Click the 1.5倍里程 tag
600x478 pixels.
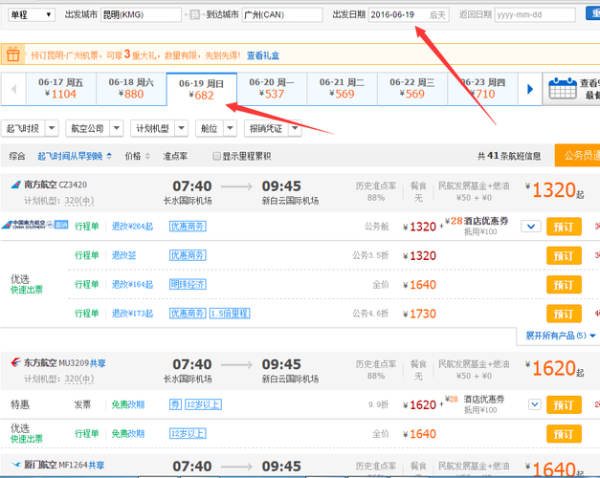230,313
